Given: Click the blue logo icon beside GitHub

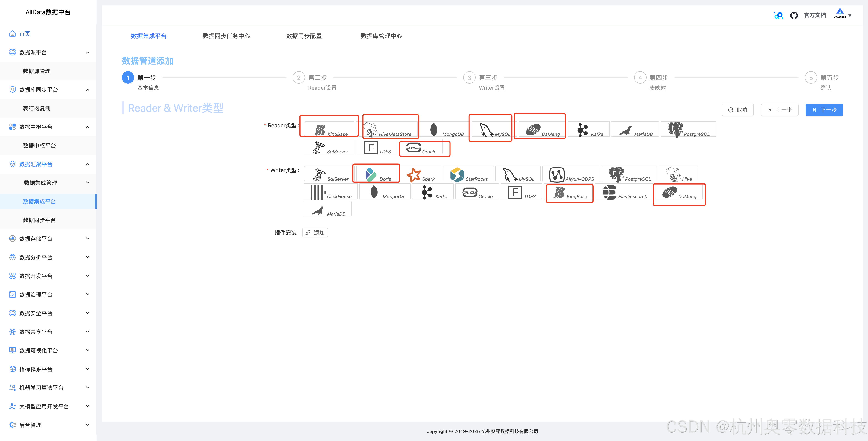Looking at the screenshot, I should (778, 16).
